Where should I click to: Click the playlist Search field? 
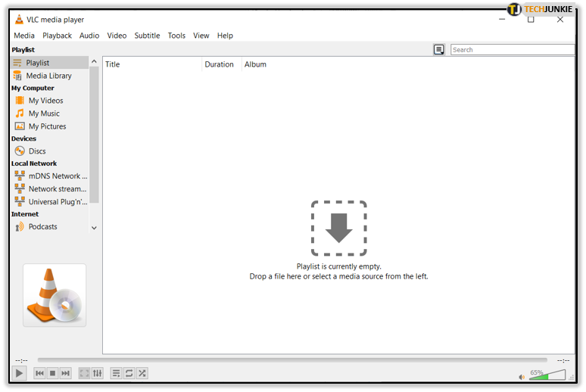click(x=512, y=50)
